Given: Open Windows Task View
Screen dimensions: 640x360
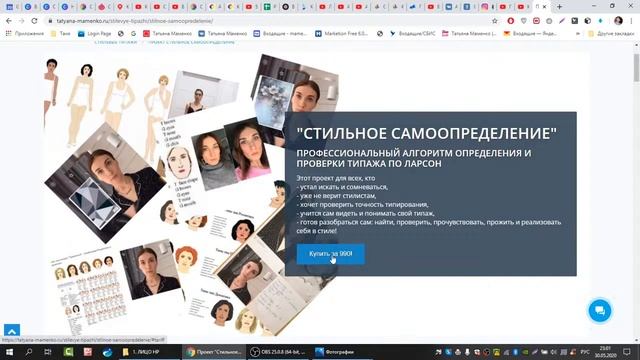Looking at the screenshot, I should coord(48,352).
